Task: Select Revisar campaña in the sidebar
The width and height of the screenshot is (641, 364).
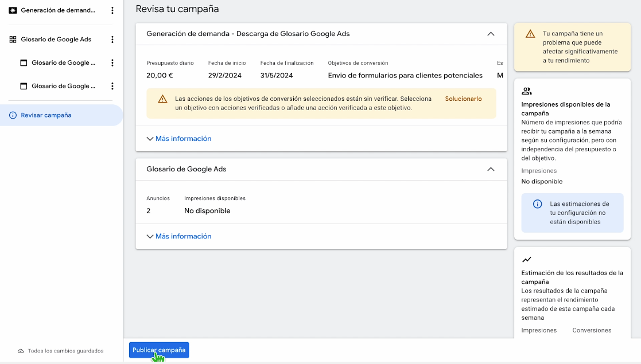Action: [46, 115]
